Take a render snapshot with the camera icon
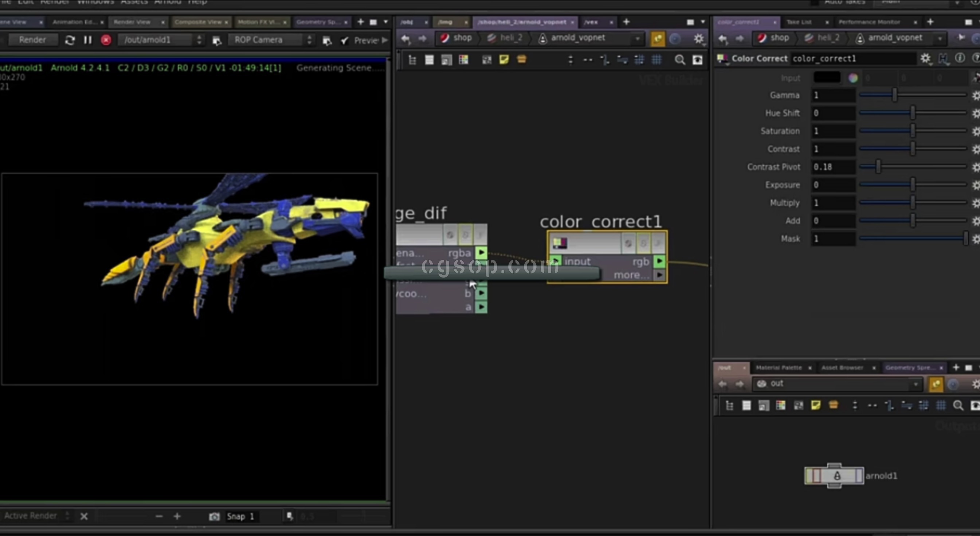The height and width of the screenshot is (536, 980). pos(214,516)
